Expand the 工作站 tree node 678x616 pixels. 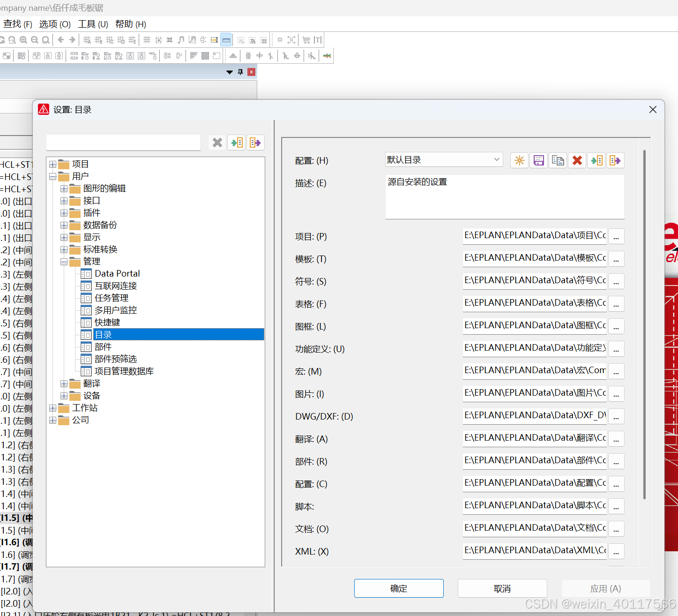pos(53,408)
